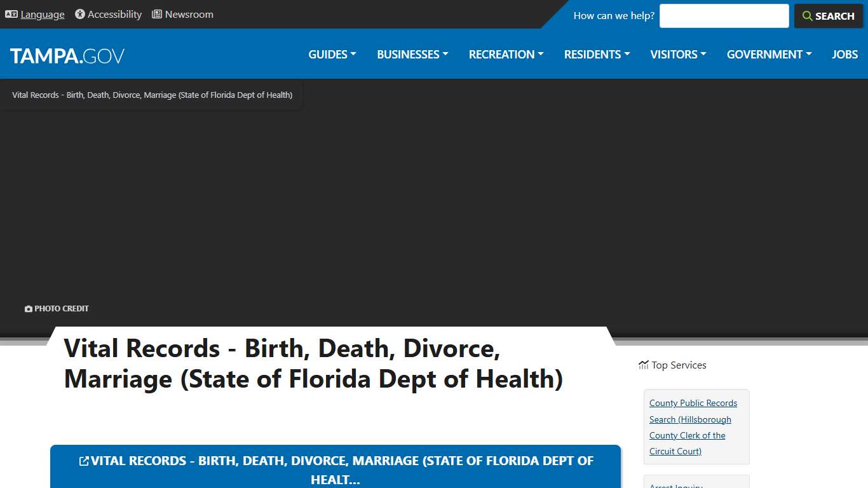Click inside the How can we help search field
Viewport: 868px width, 488px height.
point(724,16)
